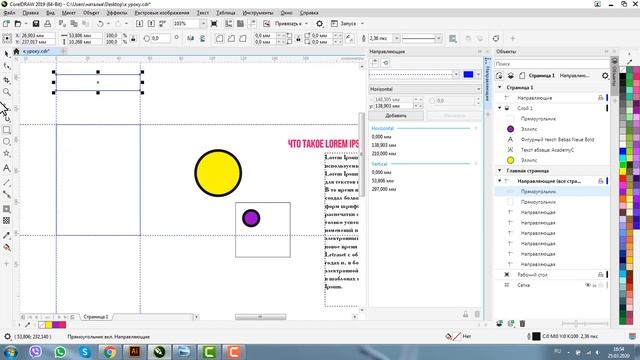Toggle the lock on the Рабочий стол layer
The image size is (640, 360).
point(600,275)
